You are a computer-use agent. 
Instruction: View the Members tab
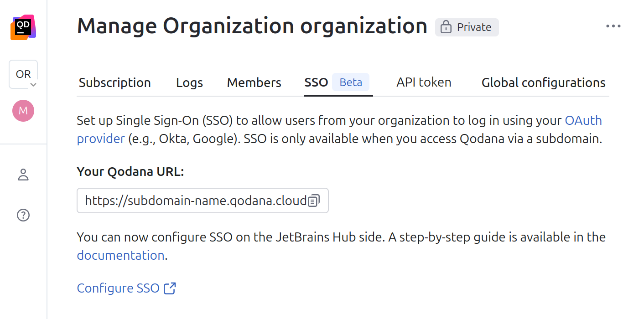coord(254,82)
